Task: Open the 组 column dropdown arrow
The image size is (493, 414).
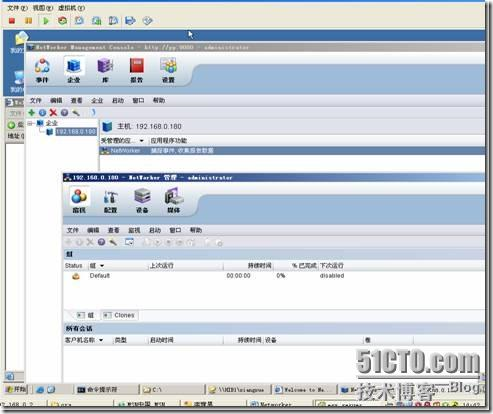Action: pos(102,266)
